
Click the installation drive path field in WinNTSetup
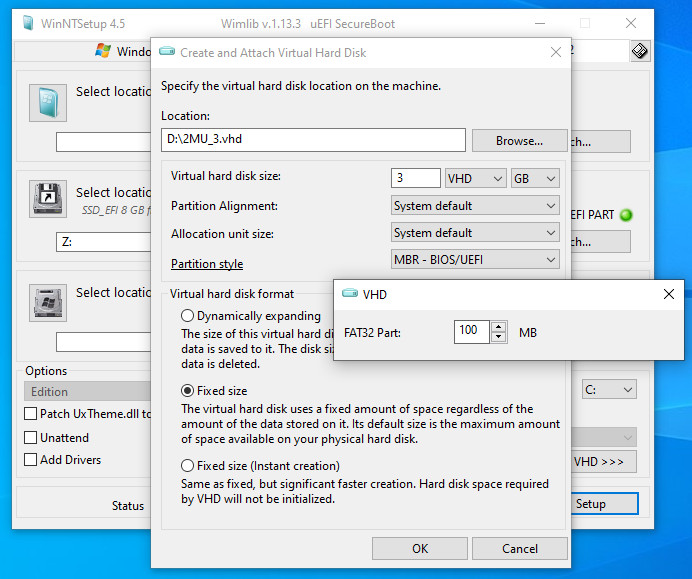pos(104,342)
